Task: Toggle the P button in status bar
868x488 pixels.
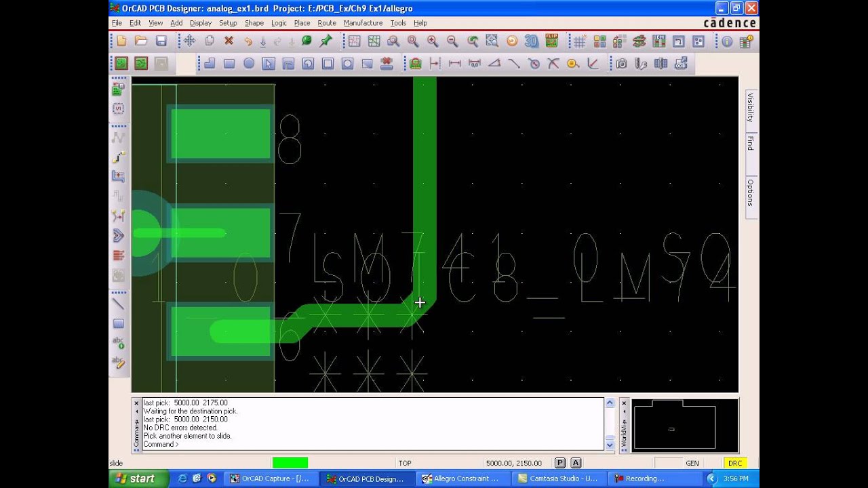Action: click(560, 463)
